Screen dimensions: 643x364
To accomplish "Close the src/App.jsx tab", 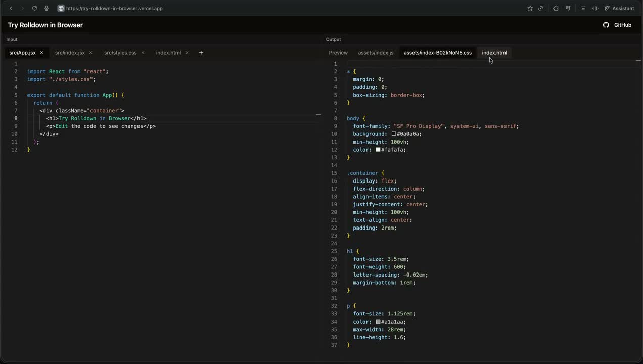I will point(41,53).
